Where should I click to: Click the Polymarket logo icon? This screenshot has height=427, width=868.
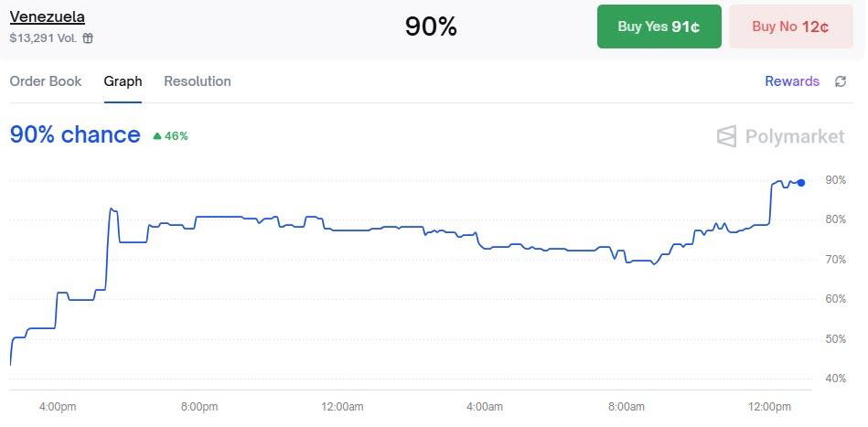(x=726, y=136)
